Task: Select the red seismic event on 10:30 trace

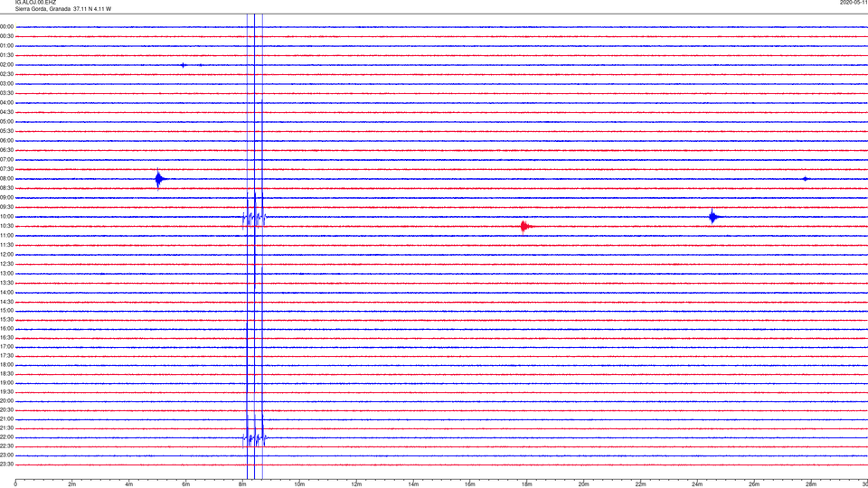Action: coord(524,226)
